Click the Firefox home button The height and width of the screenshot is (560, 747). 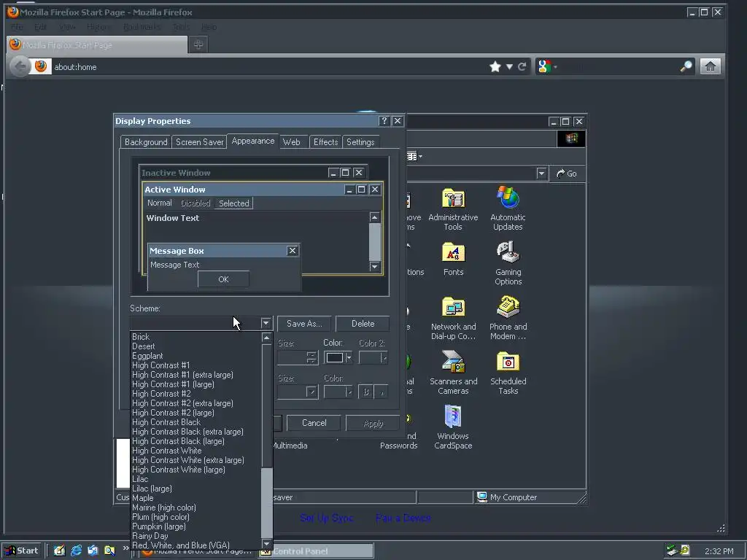click(710, 66)
